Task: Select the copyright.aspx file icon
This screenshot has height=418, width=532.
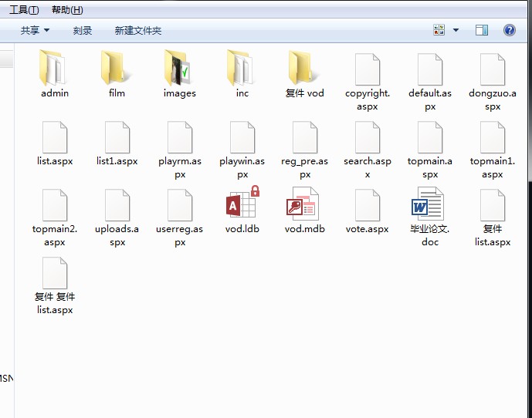Action: (367, 69)
